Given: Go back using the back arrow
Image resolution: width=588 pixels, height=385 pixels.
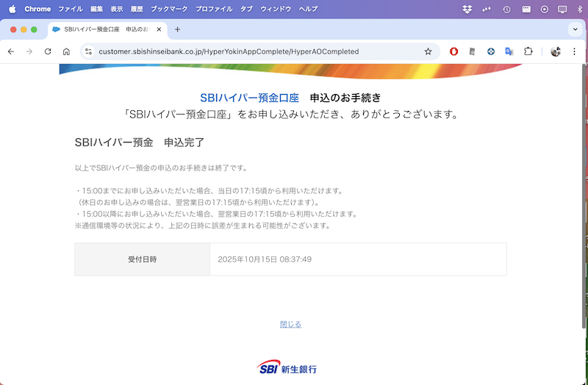Looking at the screenshot, I should click(x=11, y=51).
